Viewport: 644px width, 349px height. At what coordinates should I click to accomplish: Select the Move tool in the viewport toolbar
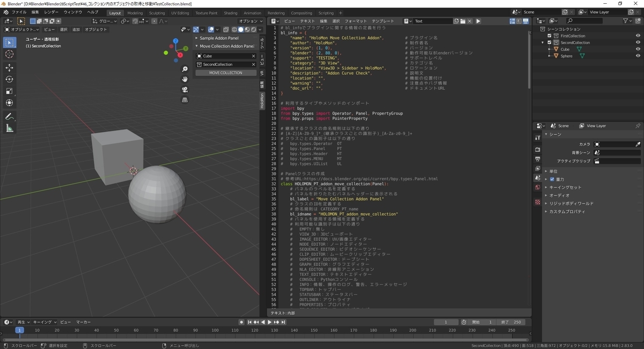[10, 68]
